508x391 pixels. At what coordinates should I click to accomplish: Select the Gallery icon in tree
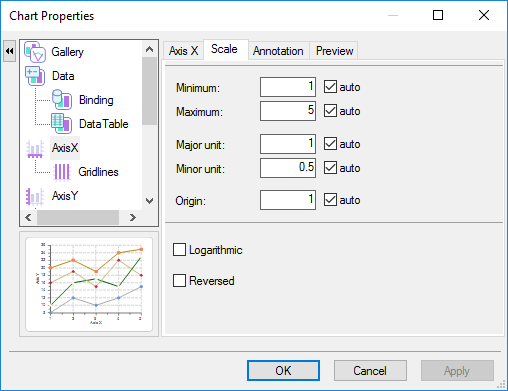coord(35,52)
